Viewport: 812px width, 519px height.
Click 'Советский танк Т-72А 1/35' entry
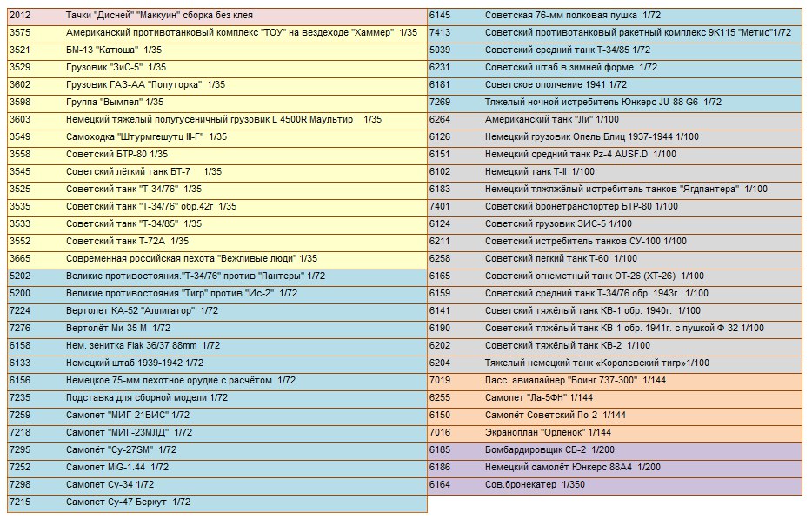coord(127,241)
